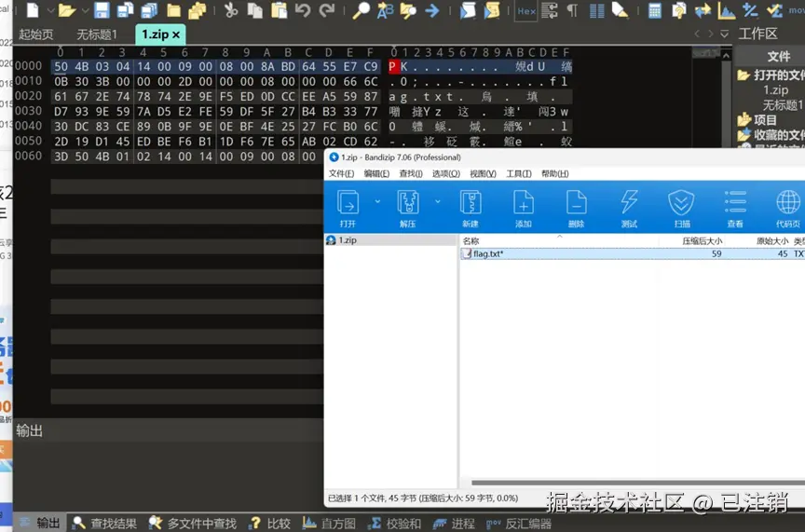Open the 校验和 bottom tab
Viewport: 805px width, 532px height.
click(x=394, y=523)
